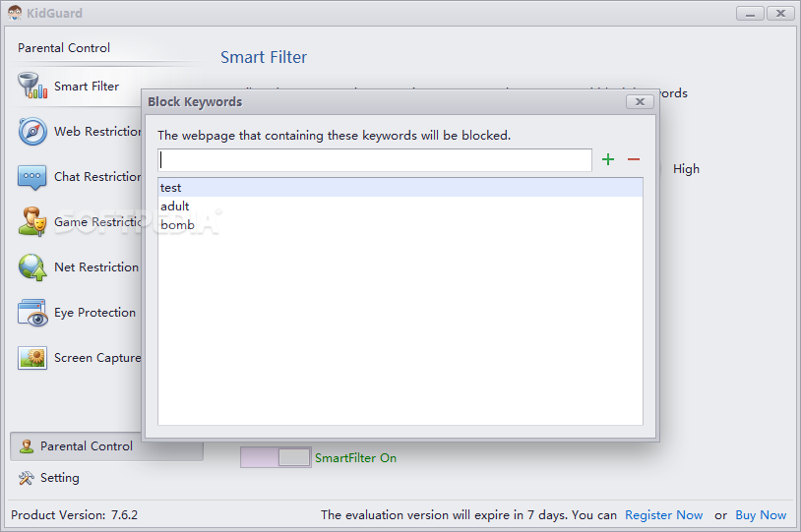801x532 pixels.
Task: Select the 'test' keyword
Action: pyautogui.click(x=400, y=188)
